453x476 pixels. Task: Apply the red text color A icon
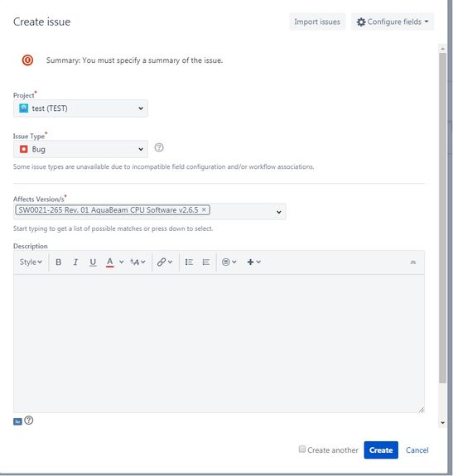(x=110, y=262)
